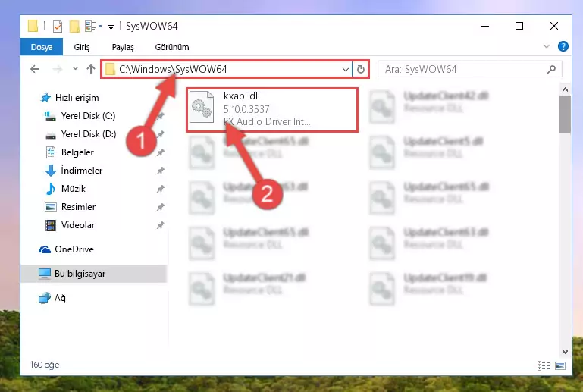Refresh the SysWOW64 folder
583x392 pixels.
coord(360,70)
